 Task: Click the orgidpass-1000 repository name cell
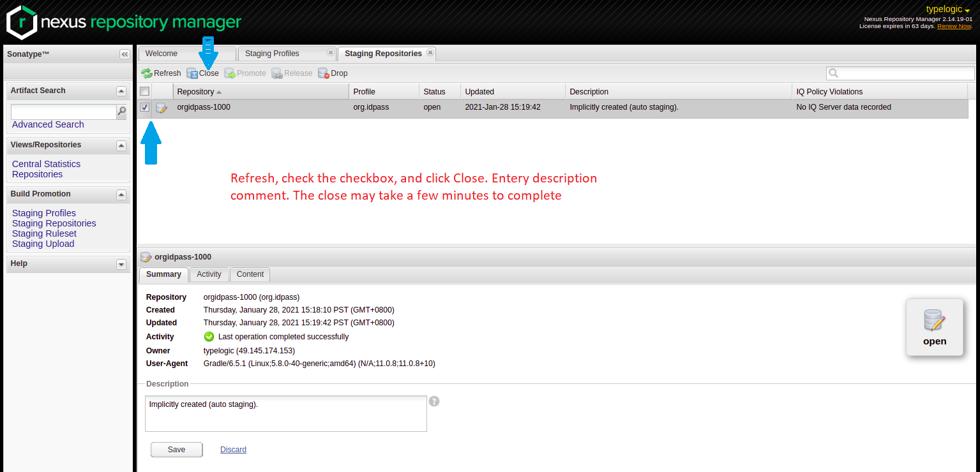tap(204, 107)
